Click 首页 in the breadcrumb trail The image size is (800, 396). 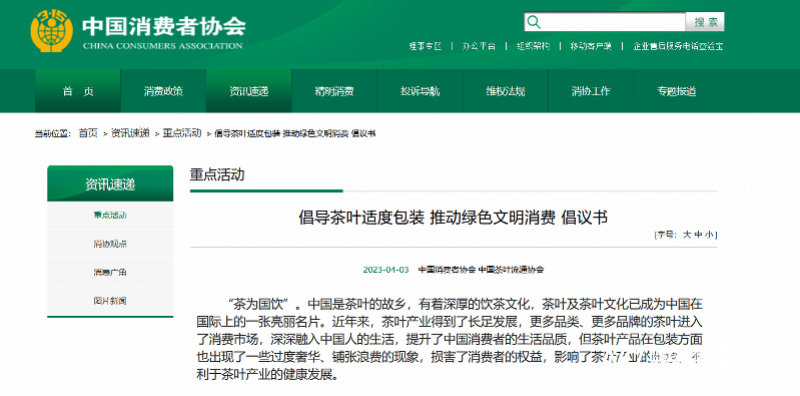click(88, 133)
